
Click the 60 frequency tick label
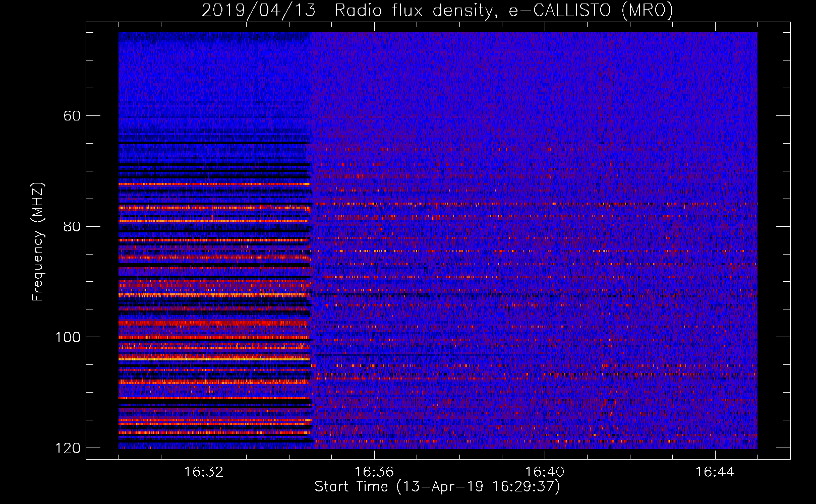click(x=72, y=116)
